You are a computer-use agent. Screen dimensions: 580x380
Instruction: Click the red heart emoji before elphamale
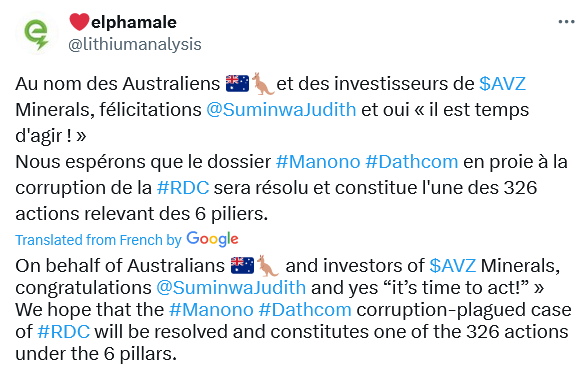tap(79, 22)
